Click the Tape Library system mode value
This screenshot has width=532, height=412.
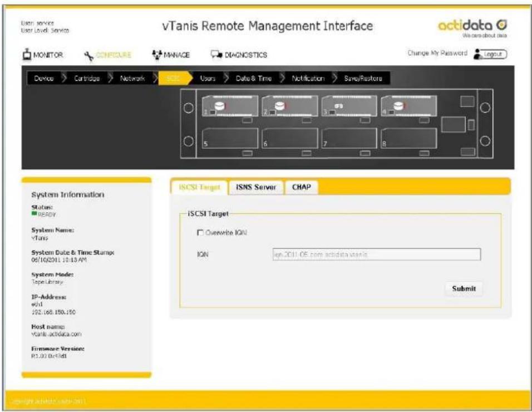click(x=47, y=282)
